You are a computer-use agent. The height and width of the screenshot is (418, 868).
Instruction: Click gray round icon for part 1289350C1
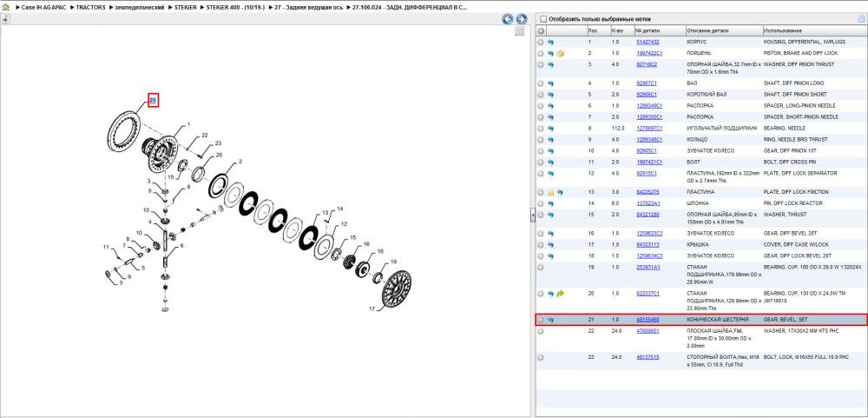click(541, 117)
